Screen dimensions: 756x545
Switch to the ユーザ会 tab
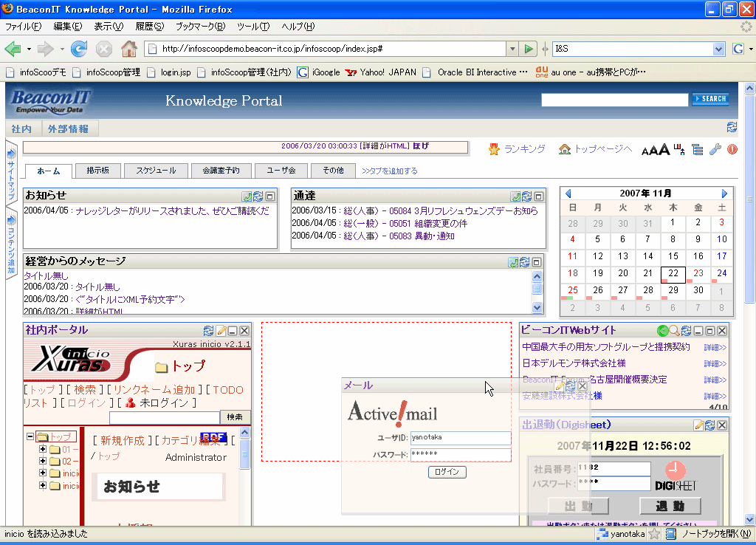point(281,171)
